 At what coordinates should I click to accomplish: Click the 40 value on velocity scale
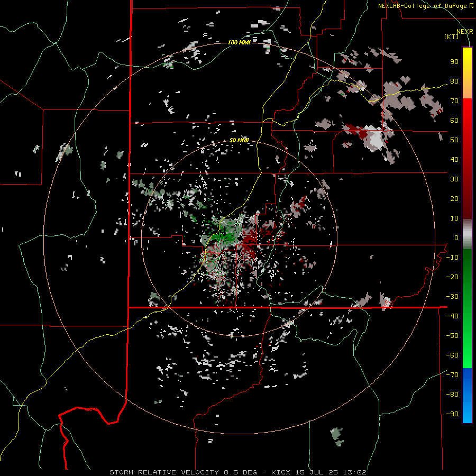click(x=454, y=160)
